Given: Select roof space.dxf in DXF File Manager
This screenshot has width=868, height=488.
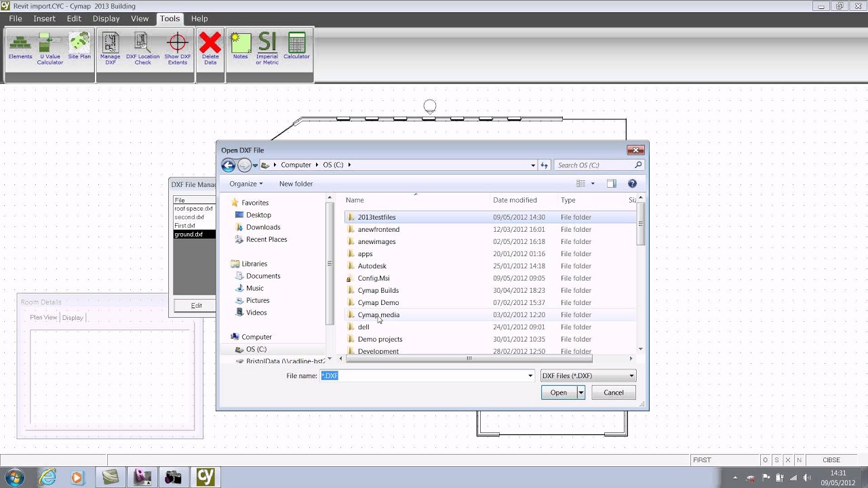Looking at the screenshot, I should point(194,209).
